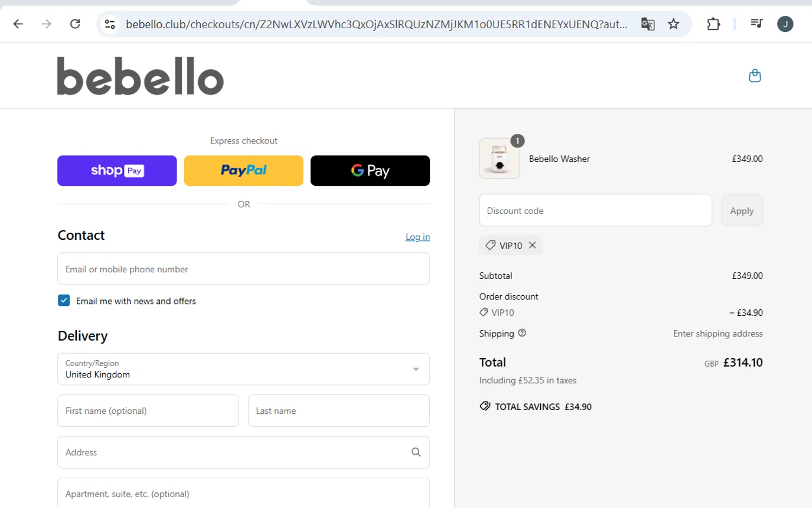Click the bebello logo
Viewport: 812px width, 508px height.
pos(140,76)
